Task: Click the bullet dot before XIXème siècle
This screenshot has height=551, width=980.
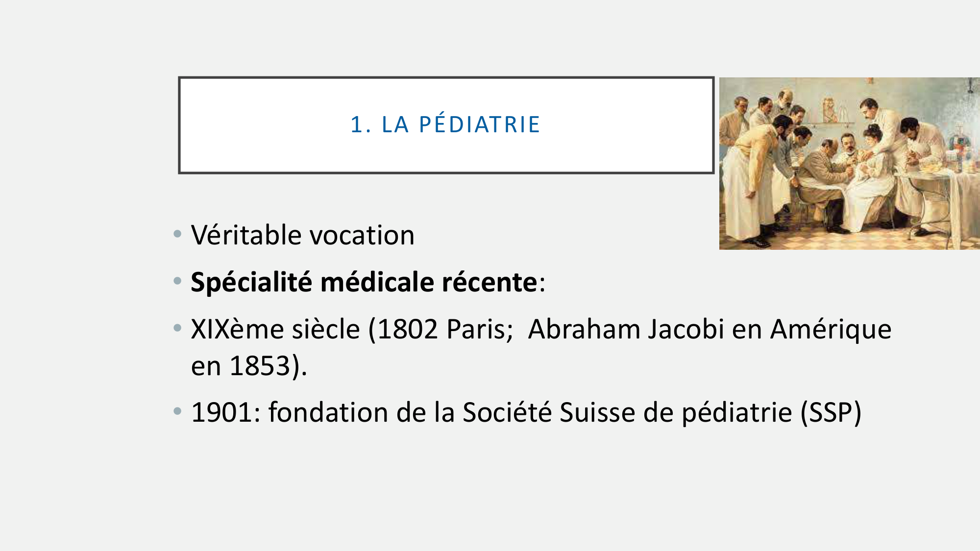Action: (x=177, y=328)
